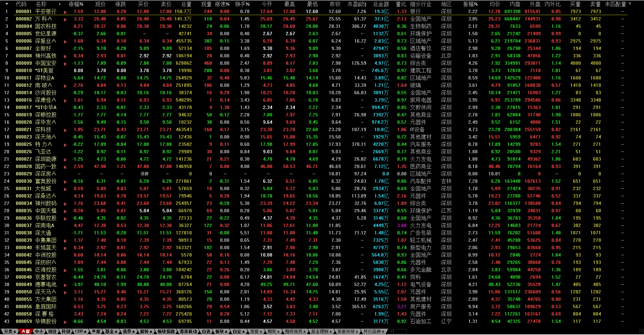Click the R marker beside 泛海控股
Screen dimensions: 644x335
pyautogui.click(x=65, y=271)
